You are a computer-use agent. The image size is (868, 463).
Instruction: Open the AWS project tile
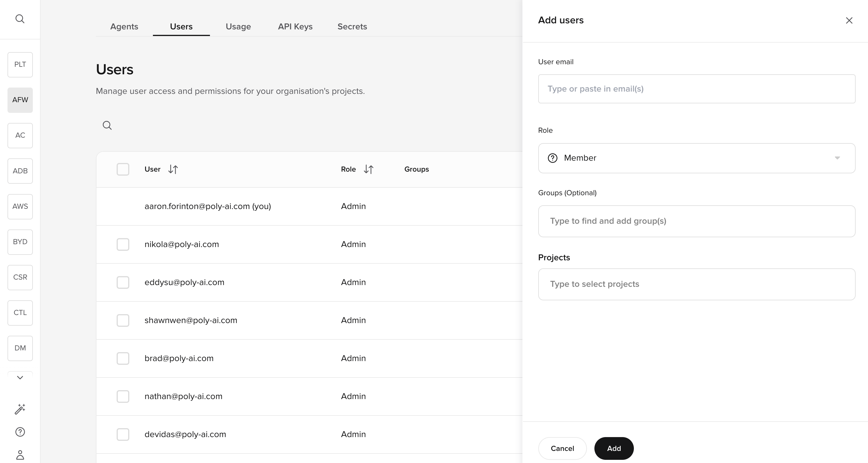pos(20,206)
